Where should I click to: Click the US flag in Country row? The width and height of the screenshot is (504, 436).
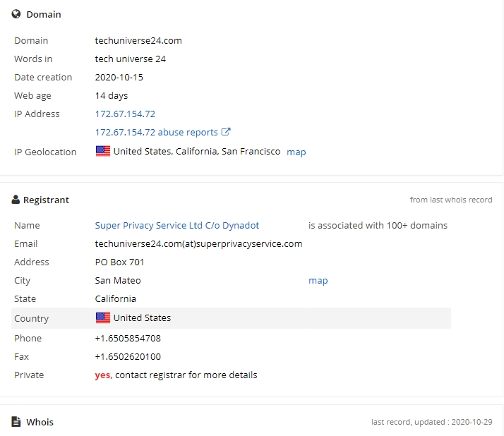[103, 317]
